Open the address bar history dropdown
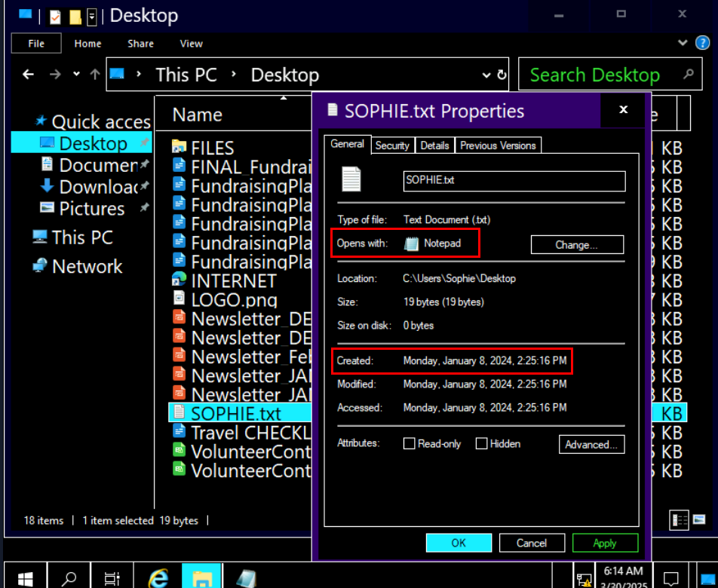This screenshot has height=588, width=718. click(486, 75)
